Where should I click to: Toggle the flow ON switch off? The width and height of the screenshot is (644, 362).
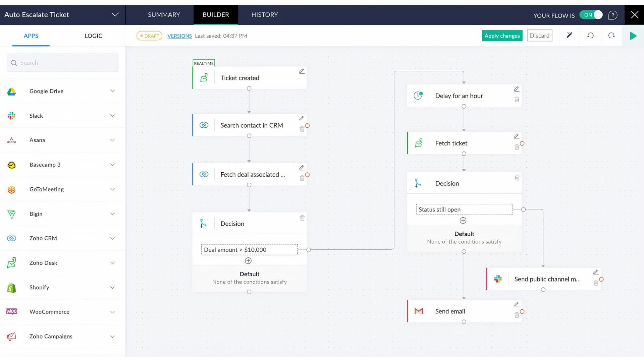pyautogui.click(x=591, y=15)
